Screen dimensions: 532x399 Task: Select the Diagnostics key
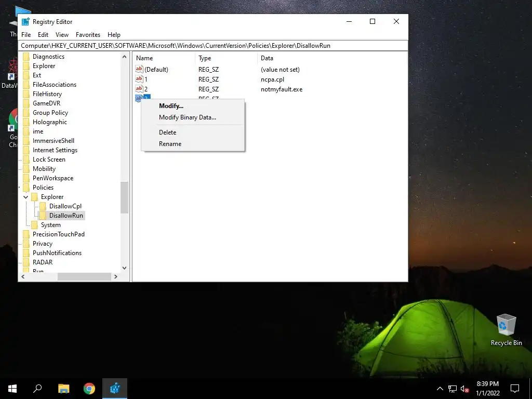[x=48, y=57]
